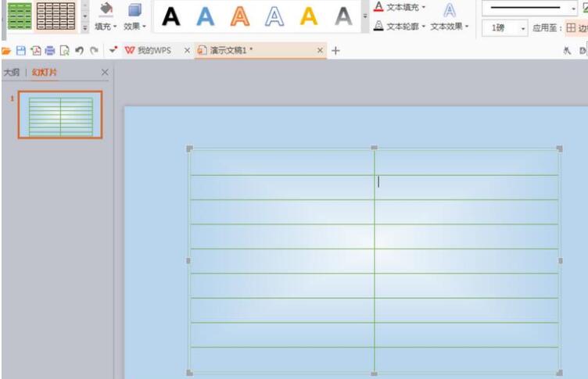Image resolution: width=588 pixels, height=379 pixels.
Task: Save the document with floppy disk icon
Action: tap(21, 51)
